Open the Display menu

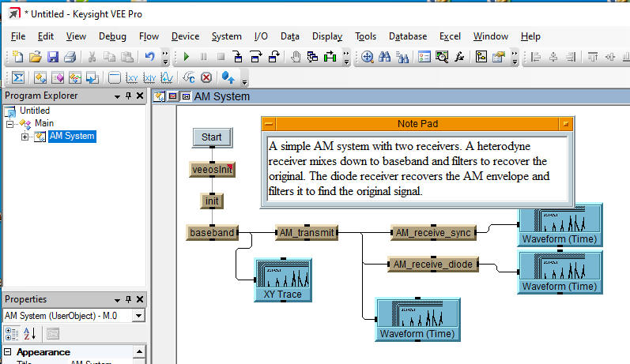tap(326, 36)
